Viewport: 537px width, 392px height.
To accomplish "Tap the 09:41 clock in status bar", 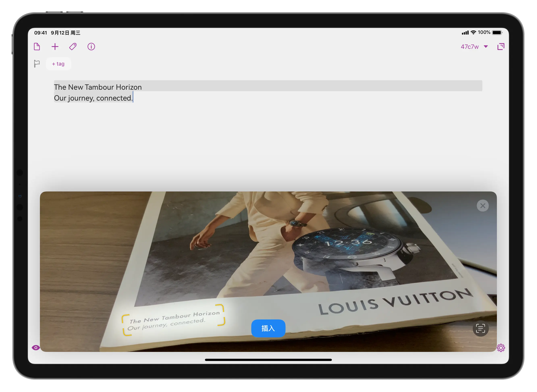I will point(41,33).
